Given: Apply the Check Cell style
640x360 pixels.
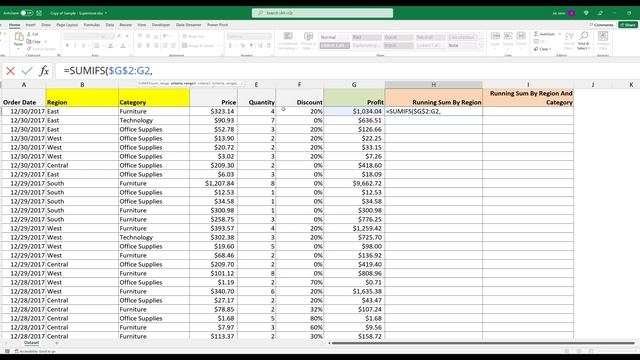Looking at the screenshot, I should pyautogui.click(x=335, y=45).
